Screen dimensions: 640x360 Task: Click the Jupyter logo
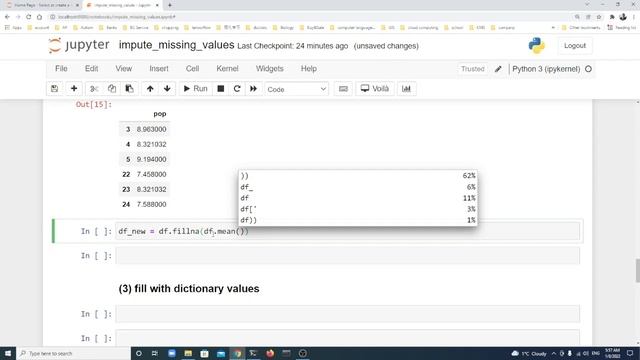click(x=79, y=45)
